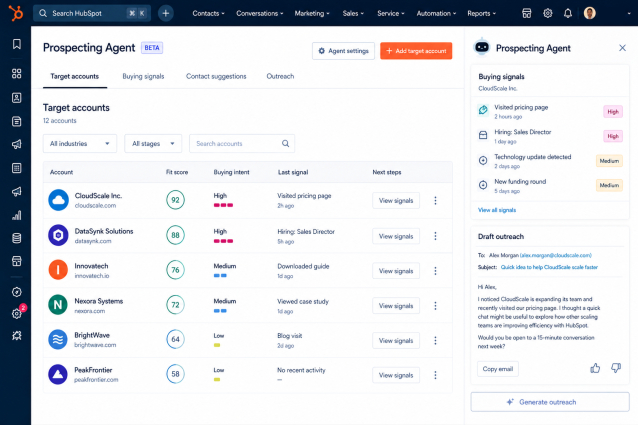638x425 pixels.
Task: Click Generate outreach button
Action: tap(550, 402)
